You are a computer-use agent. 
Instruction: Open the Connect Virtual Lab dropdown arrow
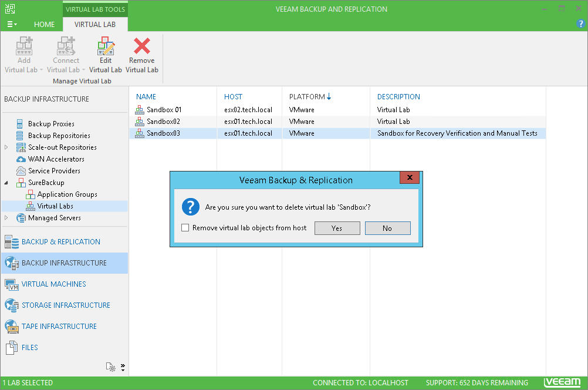click(x=84, y=70)
